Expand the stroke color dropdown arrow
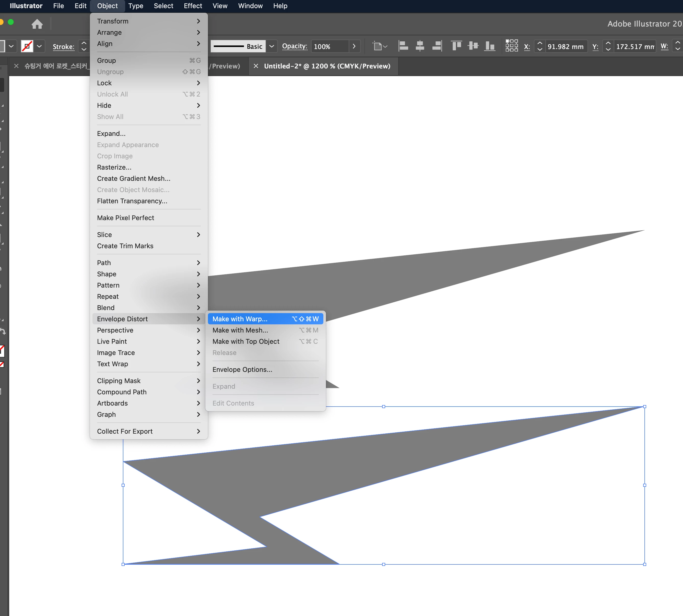This screenshot has width=683, height=616. tap(39, 46)
